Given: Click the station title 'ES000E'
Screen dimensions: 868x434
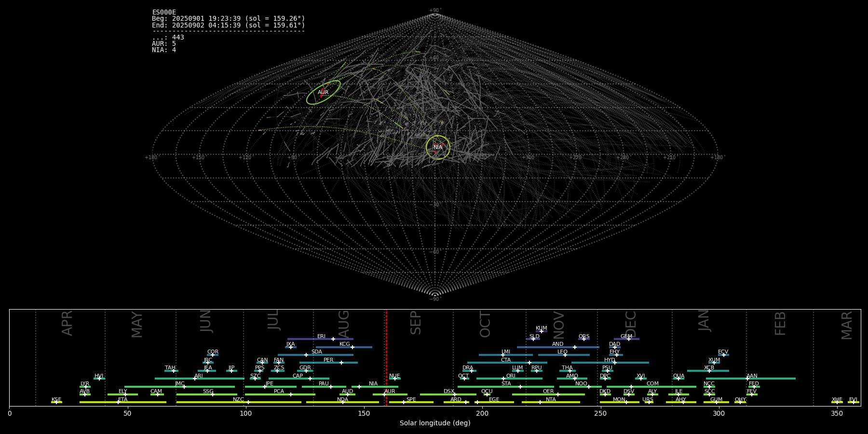Looking at the screenshot, I should (164, 13).
